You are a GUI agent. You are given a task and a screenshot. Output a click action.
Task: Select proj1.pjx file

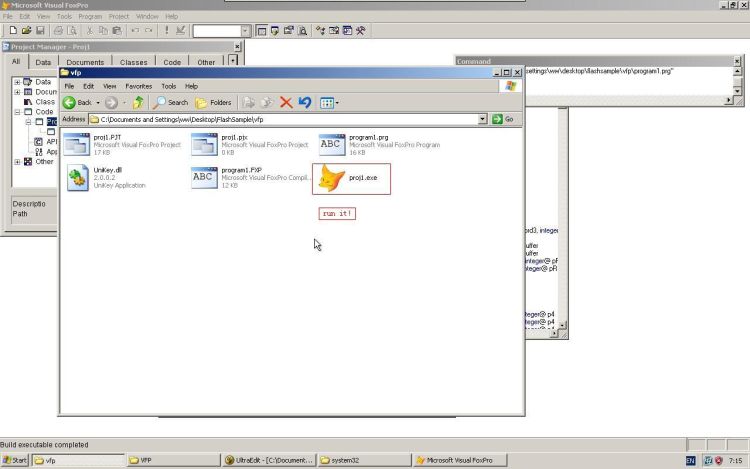click(250, 144)
